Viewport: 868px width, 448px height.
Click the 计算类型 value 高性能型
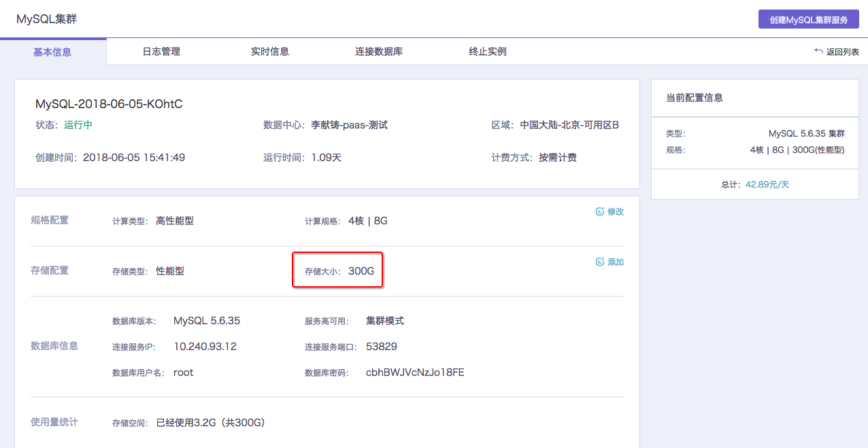tap(175, 221)
